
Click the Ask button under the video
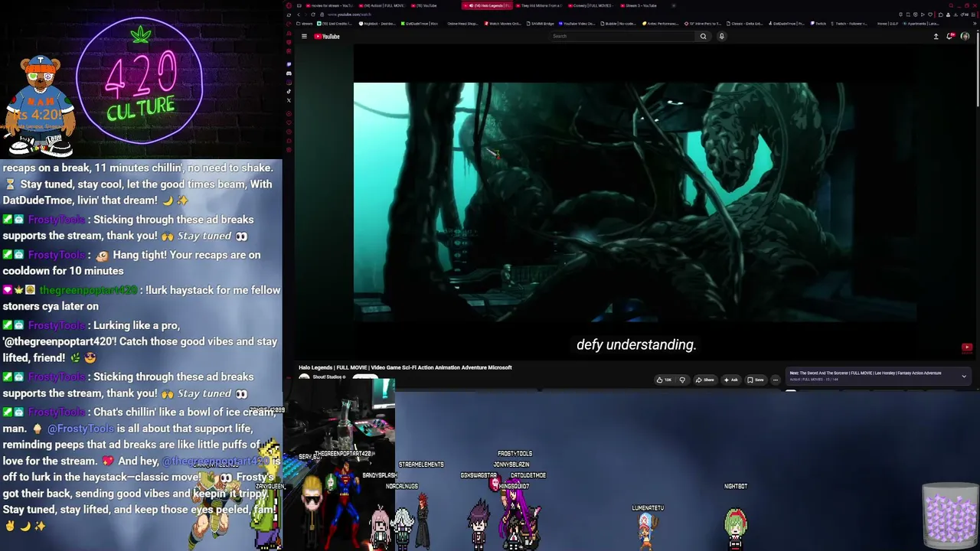click(730, 380)
